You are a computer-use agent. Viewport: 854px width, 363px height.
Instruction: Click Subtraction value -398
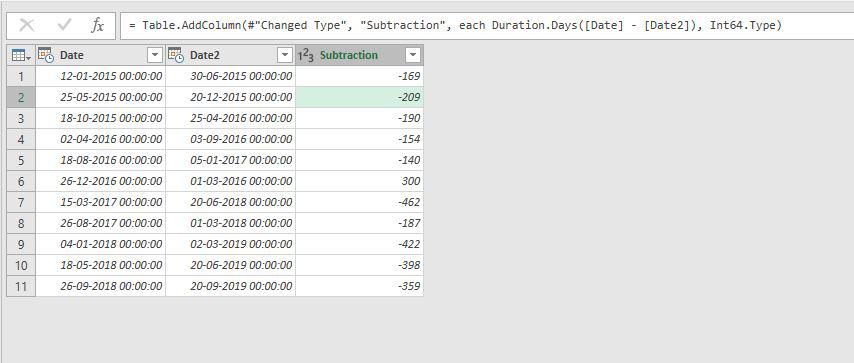359,265
